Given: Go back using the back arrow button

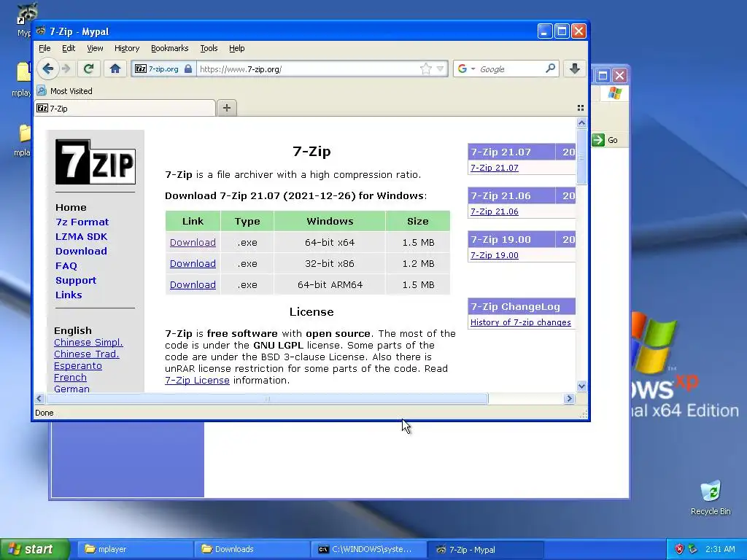Looking at the screenshot, I should tap(47, 69).
